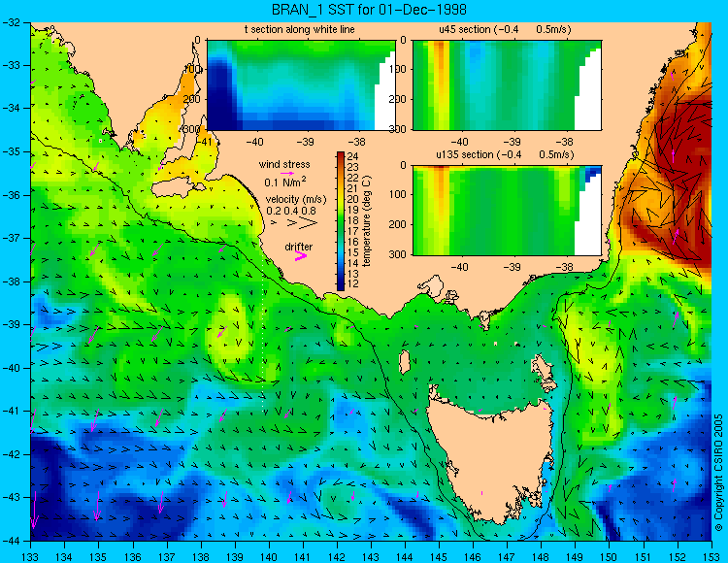
Task: Click the '© Copyright CSIRO 2005' text
Action: click(x=718, y=473)
